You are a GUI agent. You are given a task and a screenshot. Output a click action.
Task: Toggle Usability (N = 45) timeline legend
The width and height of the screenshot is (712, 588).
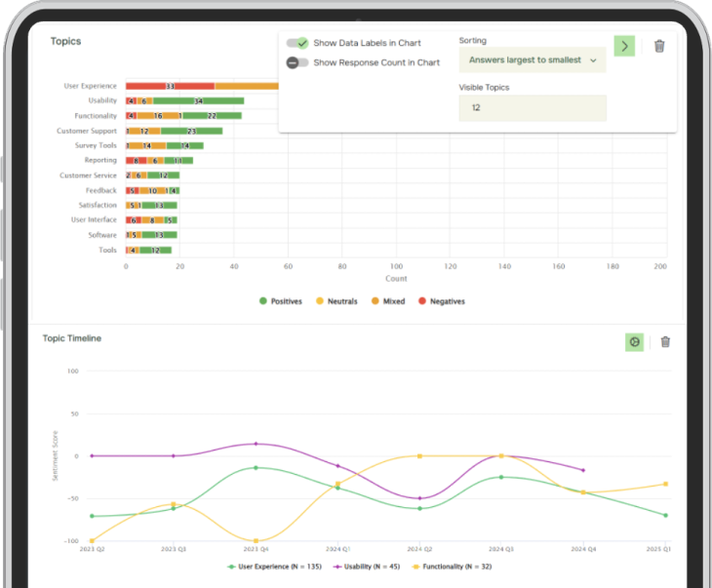pos(367,567)
